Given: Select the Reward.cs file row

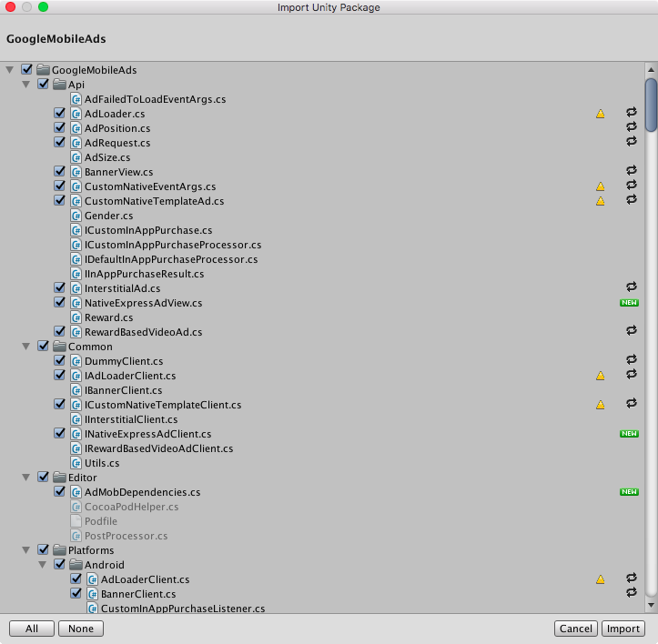Looking at the screenshot, I should pos(322,317).
